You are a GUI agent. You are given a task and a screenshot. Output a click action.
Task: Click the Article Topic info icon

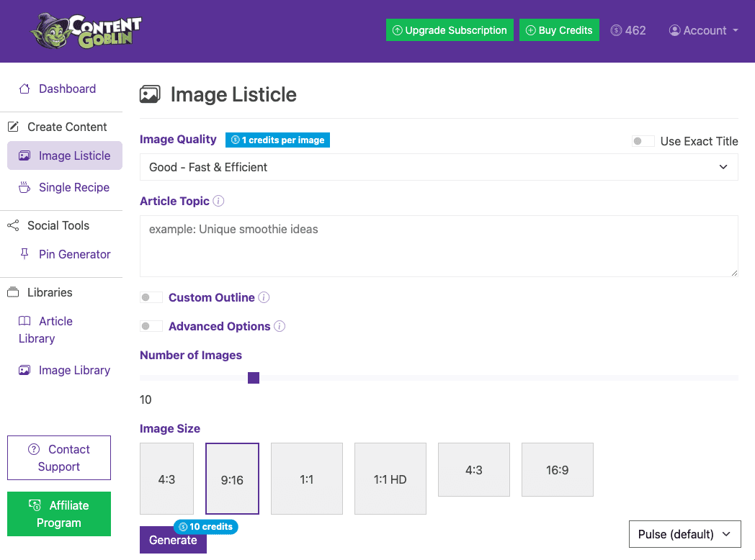point(219,201)
